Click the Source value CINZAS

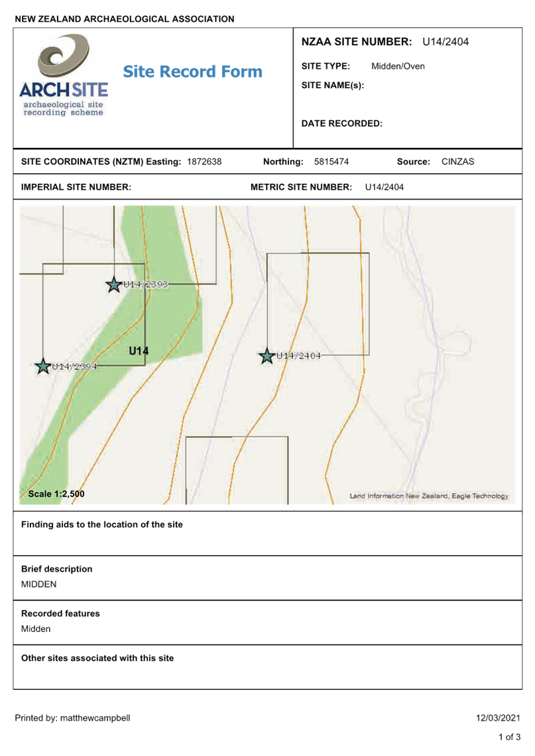[458, 162]
